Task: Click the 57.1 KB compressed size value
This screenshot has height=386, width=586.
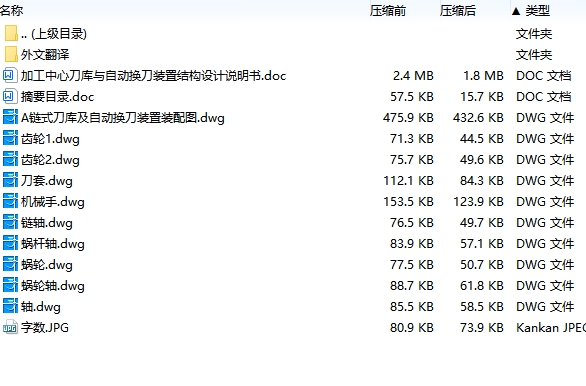Action: (482, 244)
